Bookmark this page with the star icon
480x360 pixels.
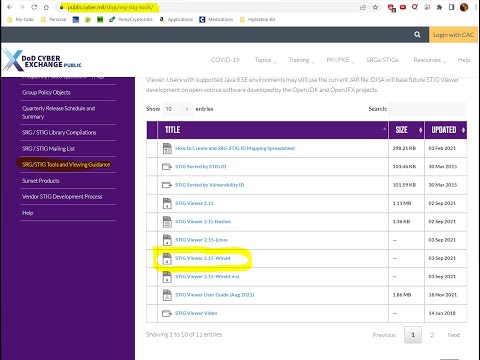tap(375, 7)
